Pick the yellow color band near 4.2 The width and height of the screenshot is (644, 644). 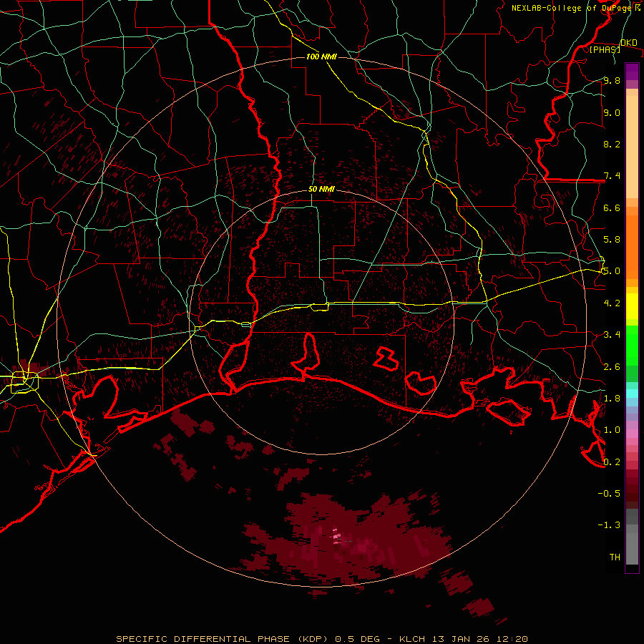coord(632,306)
